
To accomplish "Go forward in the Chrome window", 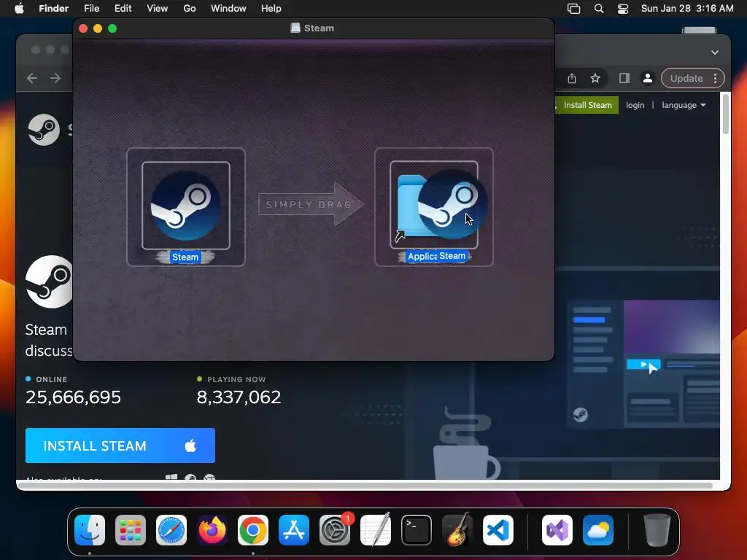I will [55, 78].
